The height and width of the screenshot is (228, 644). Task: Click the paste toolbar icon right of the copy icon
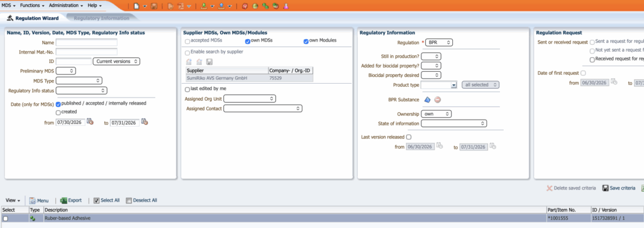click(180, 6)
